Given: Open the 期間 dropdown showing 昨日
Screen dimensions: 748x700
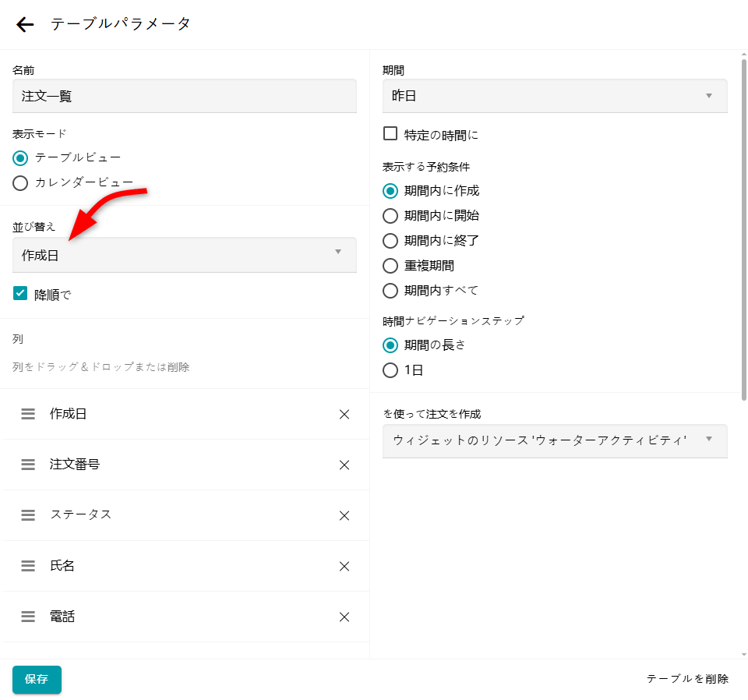Looking at the screenshot, I should click(x=554, y=96).
